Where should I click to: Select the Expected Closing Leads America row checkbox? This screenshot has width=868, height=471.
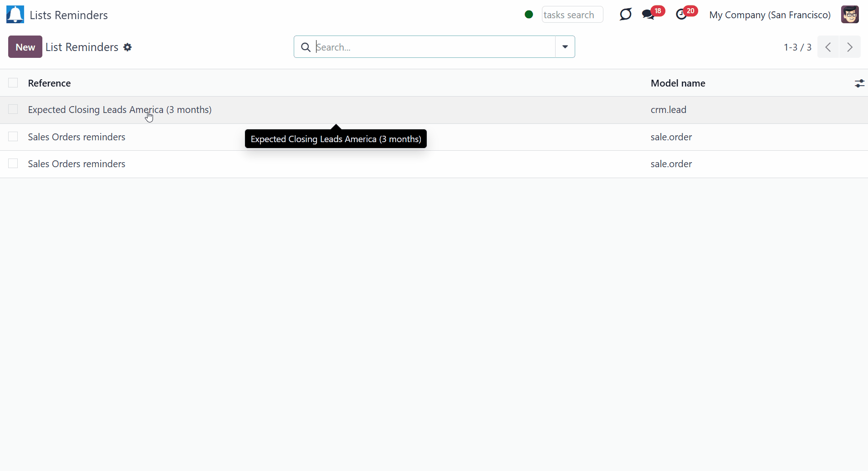click(x=13, y=109)
